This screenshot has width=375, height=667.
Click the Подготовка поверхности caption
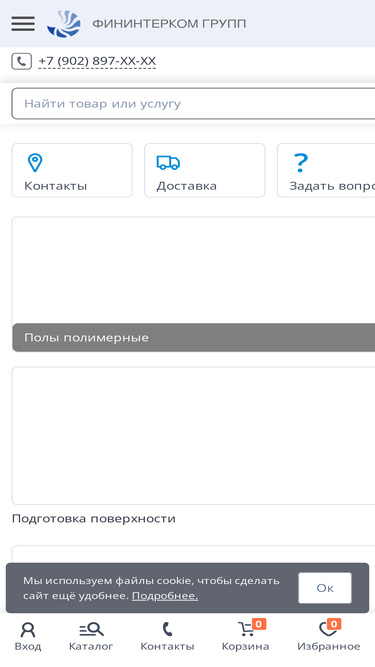pos(94,519)
